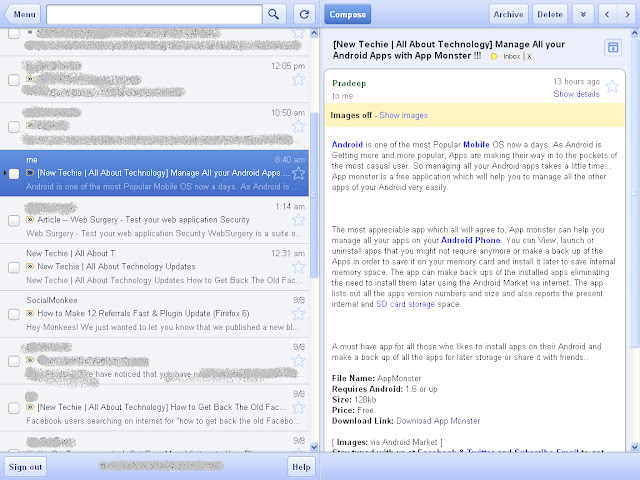Screen dimensions: 640x480
Task: Click message pane scrollbar up arrow
Action: (635, 33)
